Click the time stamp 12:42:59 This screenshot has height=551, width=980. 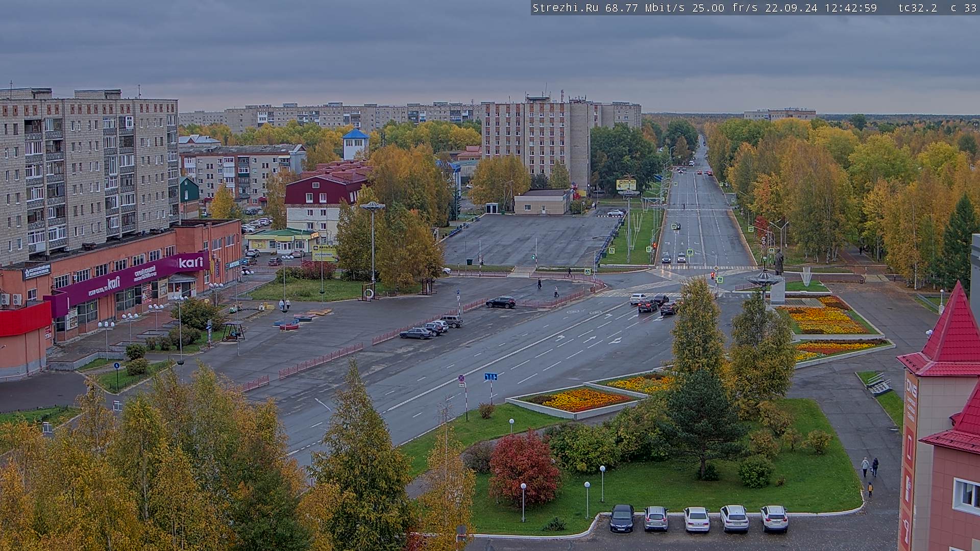point(850,8)
